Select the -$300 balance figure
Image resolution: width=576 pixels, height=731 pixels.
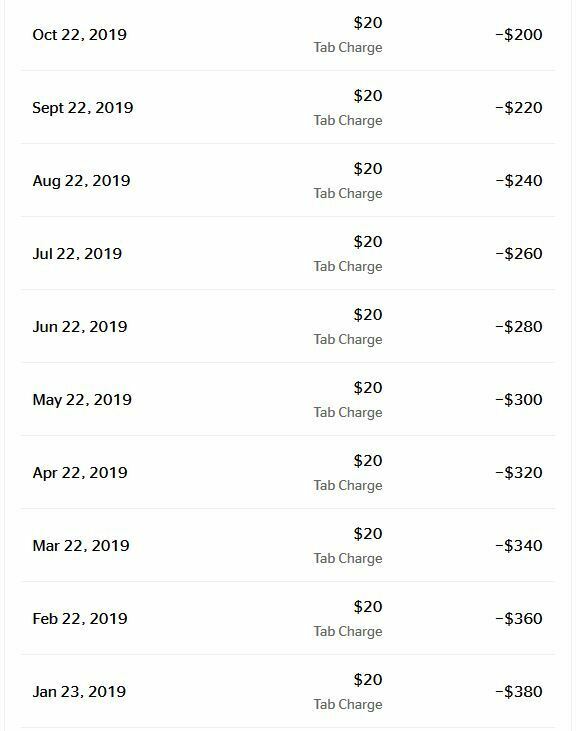click(x=519, y=400)
